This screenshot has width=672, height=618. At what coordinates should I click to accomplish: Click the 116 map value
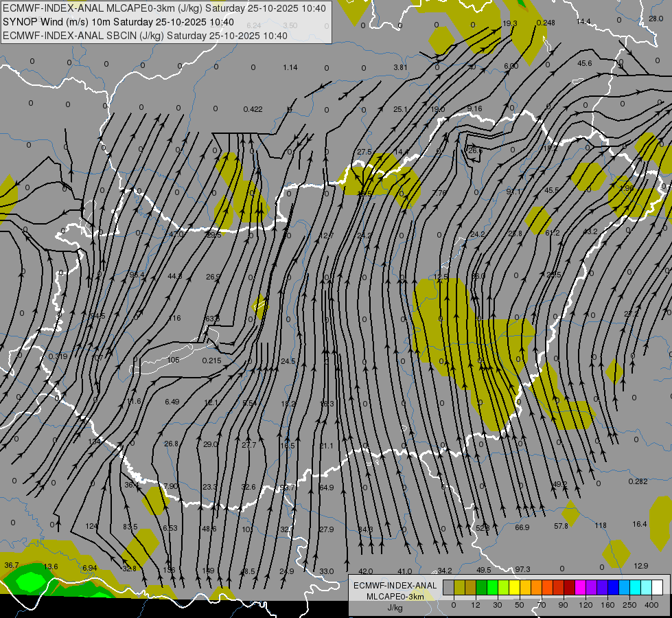(x=175, y=318)
